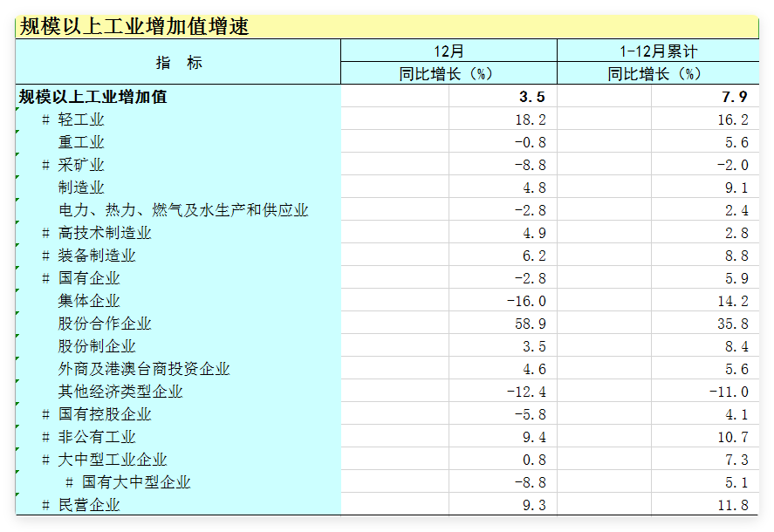This screenshot has width=774, height=532.
Task: Select the 采矿业 cumulative value -2.0
Action: pyautogui.click(x=729, y=165)
